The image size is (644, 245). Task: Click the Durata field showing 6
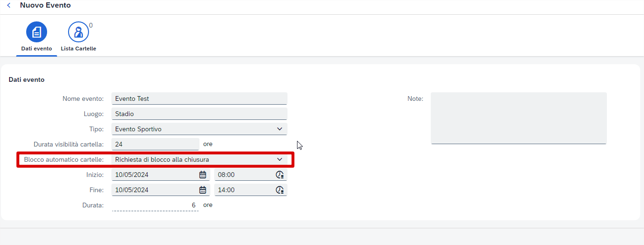point(155,205)
